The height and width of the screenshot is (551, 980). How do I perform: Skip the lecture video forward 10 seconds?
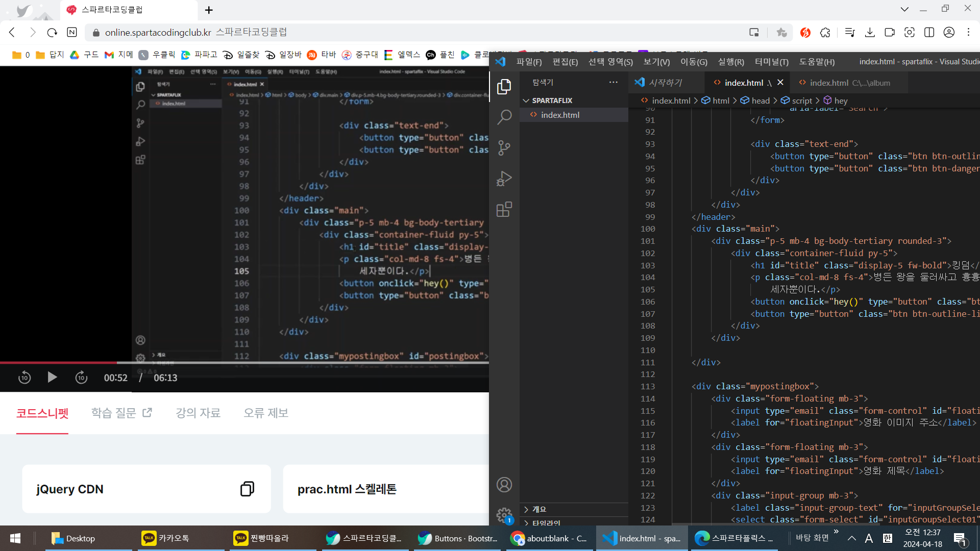[81, 378]
